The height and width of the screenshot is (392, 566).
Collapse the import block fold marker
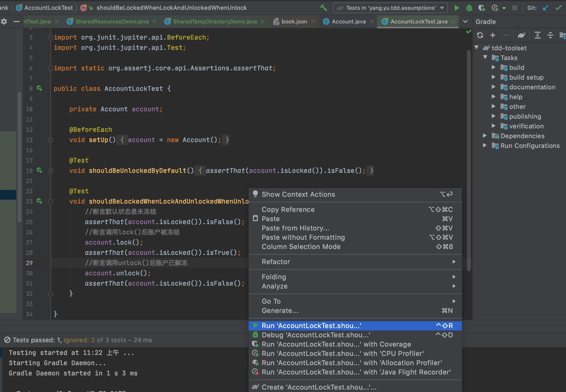coord(51,38)
